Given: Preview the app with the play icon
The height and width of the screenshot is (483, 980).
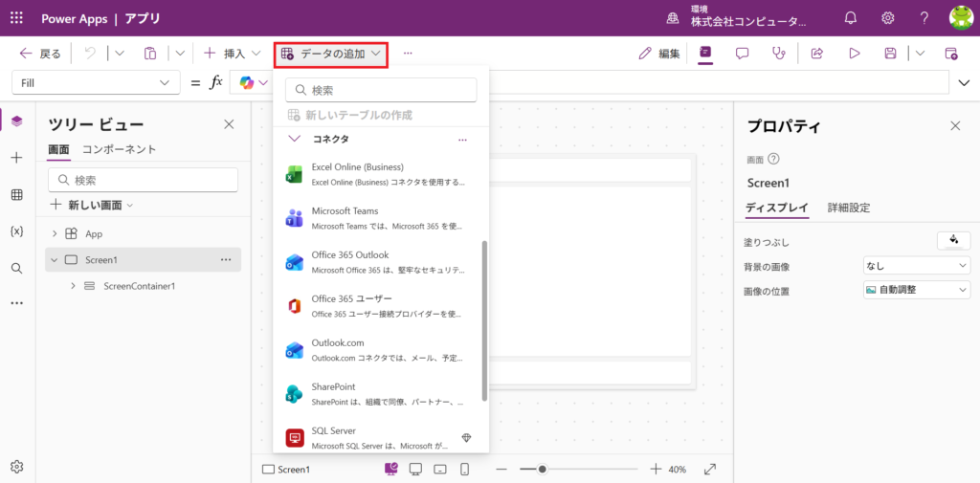Looking at the screenshot, I should tap(854, 54).
